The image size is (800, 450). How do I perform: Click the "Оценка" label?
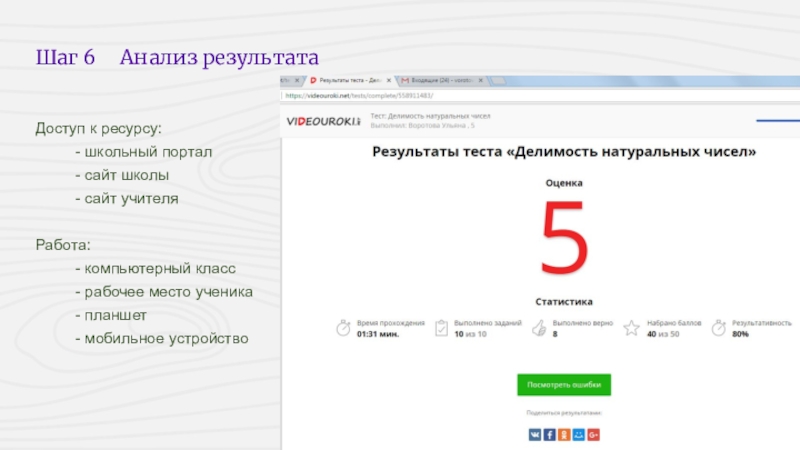pyautogui.click(x=564, y=183)
